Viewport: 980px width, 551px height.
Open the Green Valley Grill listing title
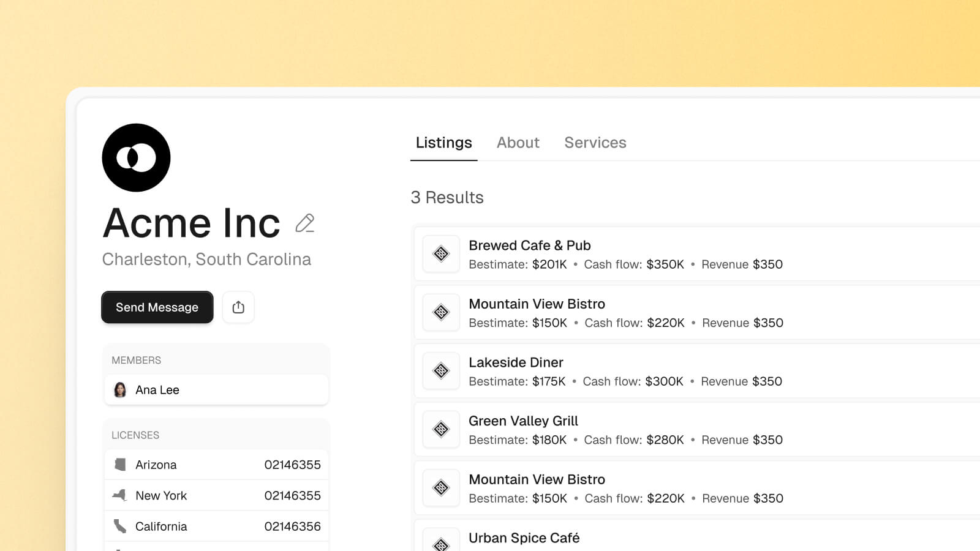(x=523, y=421)
